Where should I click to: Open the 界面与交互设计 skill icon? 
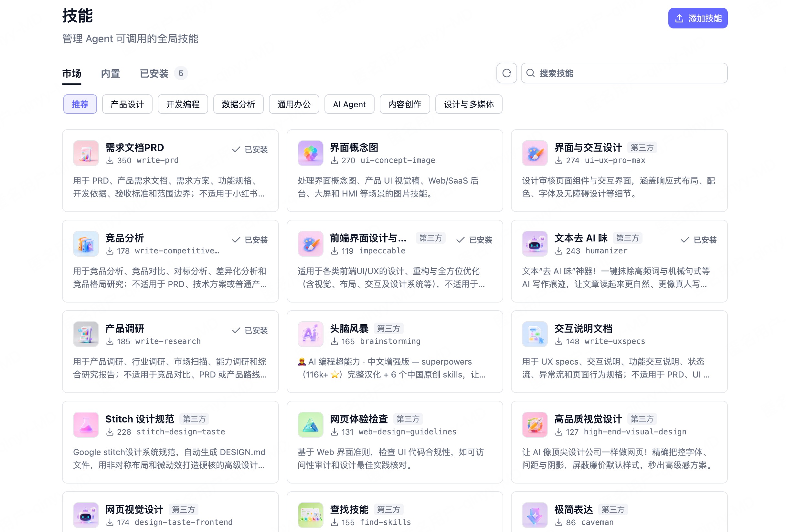[534, 153]
